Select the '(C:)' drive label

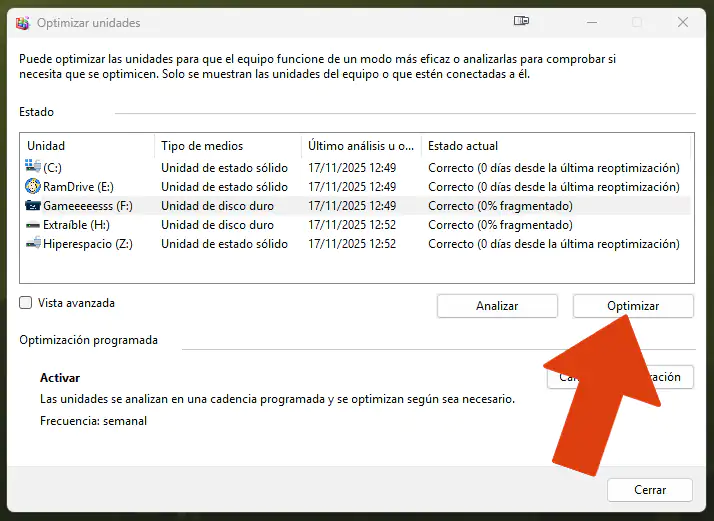[52, 168]
